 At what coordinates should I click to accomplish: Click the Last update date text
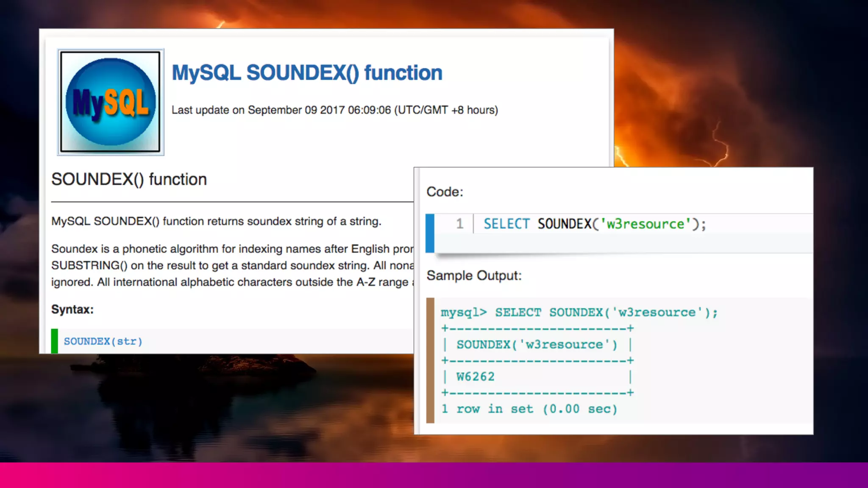pyautogui.click(x=334, y=110)
